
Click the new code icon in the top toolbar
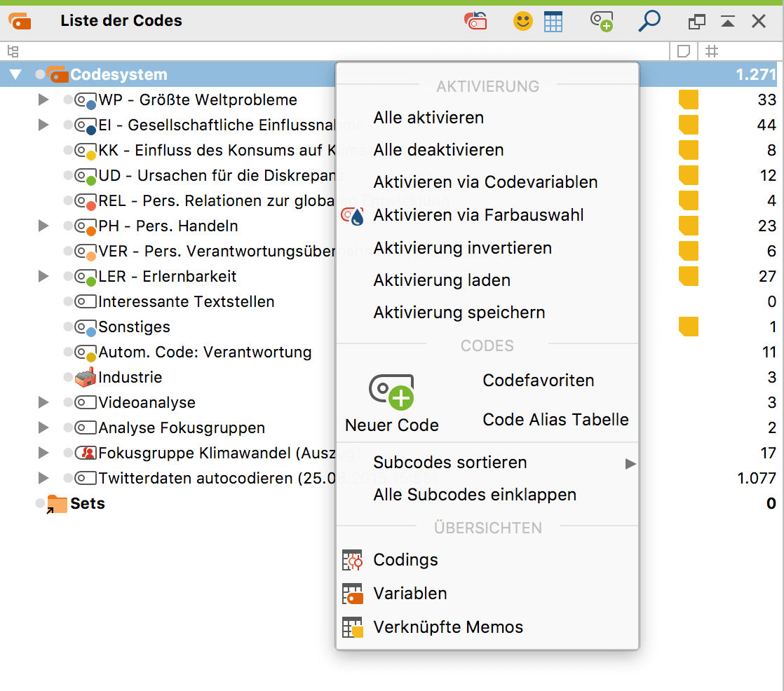pyautogui.click(x=601, y=21)
